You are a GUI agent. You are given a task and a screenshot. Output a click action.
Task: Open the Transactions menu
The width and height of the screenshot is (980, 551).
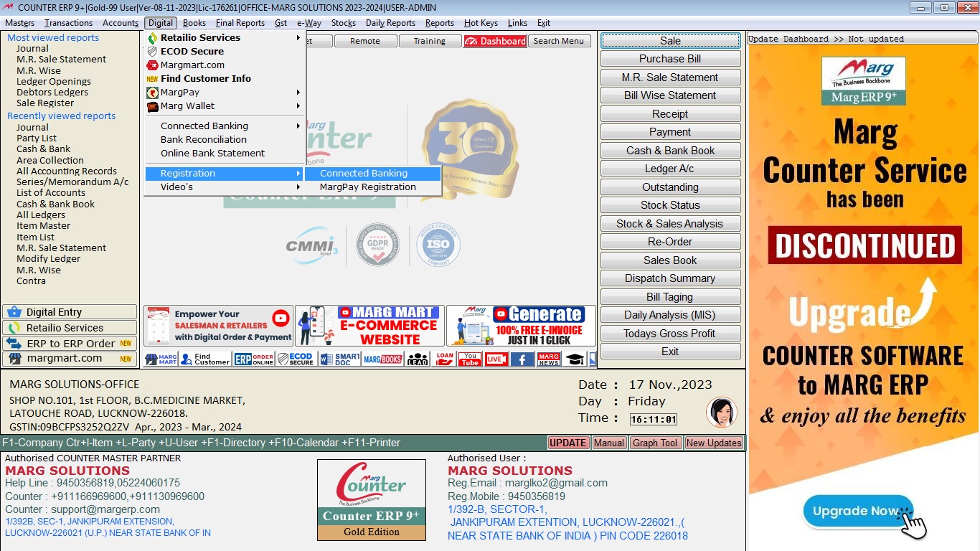(68, 23)
